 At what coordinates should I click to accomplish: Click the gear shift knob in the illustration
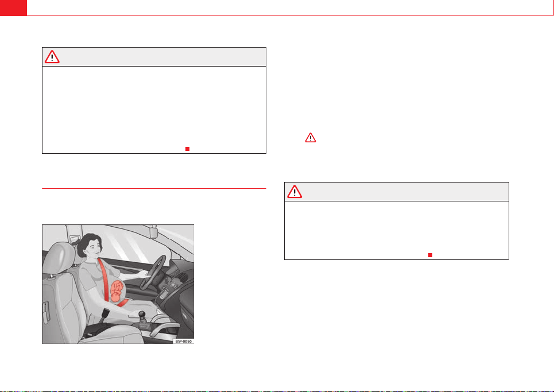point(142,313)
